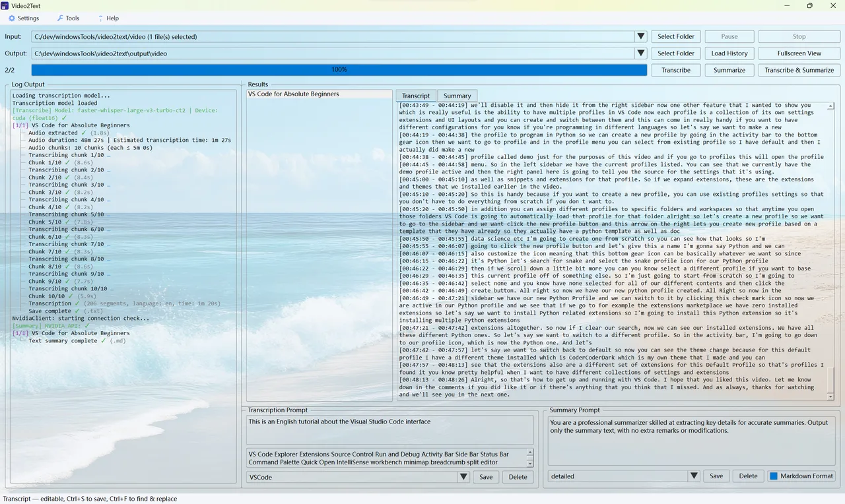Click the [00:45:00 - 00:45:10] transcript timestamp
This screenshot has width=845, height=504.
(432, 179)
